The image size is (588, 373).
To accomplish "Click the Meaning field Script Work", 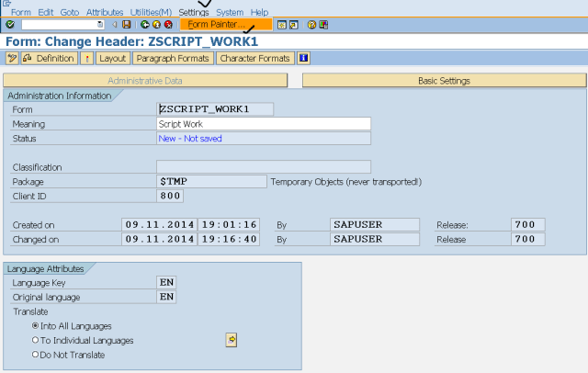I will coord(264,124).
